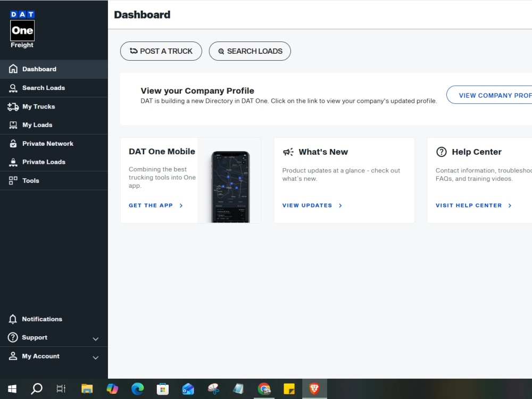Click the Help Center question icon
This screenshot has height=399, width=532.
pos(441,152)
